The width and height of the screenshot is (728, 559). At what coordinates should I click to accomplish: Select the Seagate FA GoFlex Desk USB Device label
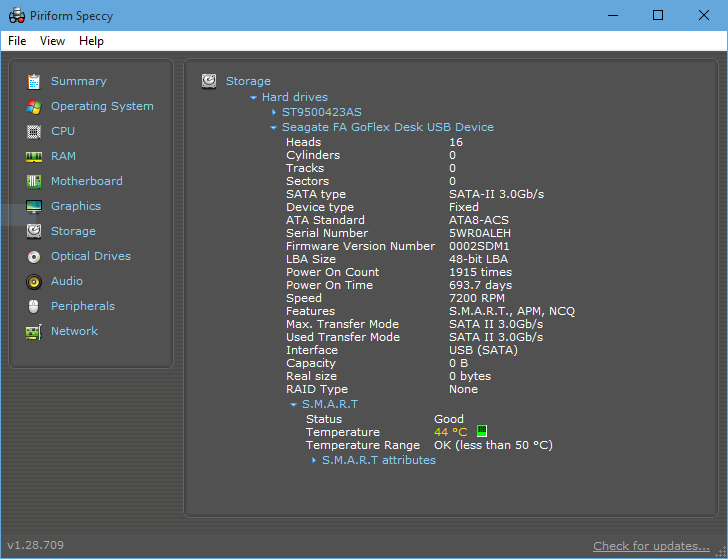388,127
